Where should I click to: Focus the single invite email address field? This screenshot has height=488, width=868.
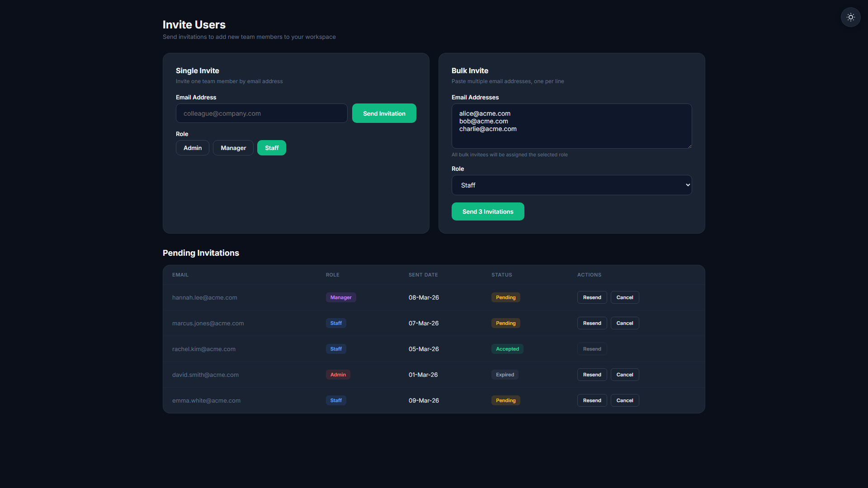click(261, 113)
